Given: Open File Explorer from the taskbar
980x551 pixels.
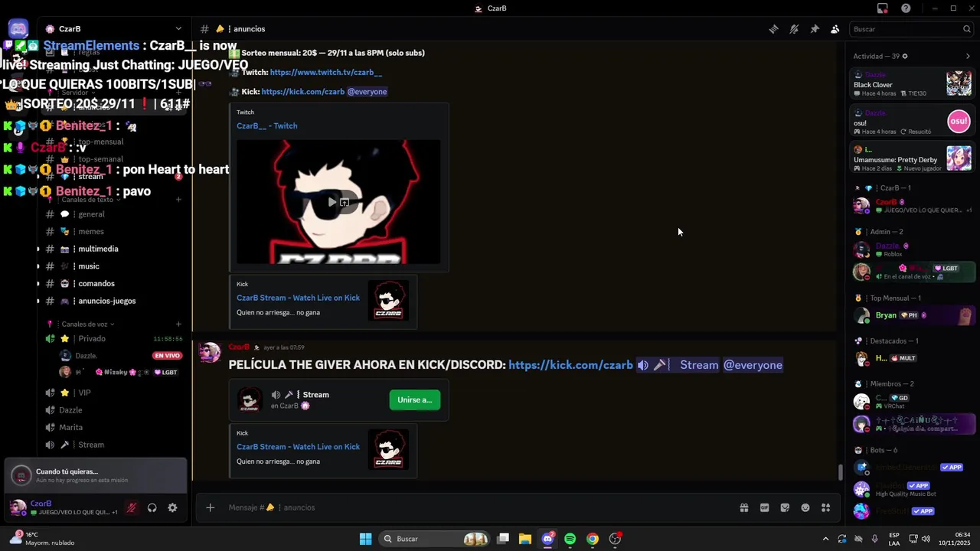Looking at the screenshot, I should coord(524,539).
